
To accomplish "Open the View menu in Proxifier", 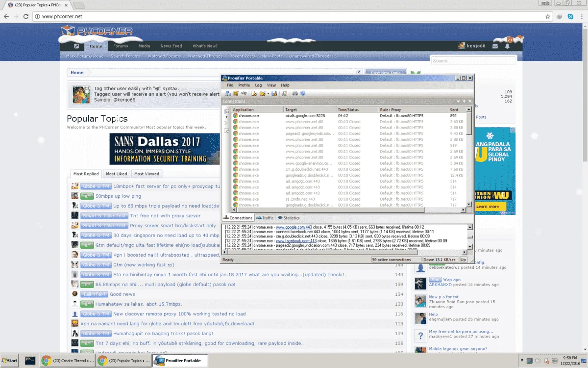I will 271,85.
